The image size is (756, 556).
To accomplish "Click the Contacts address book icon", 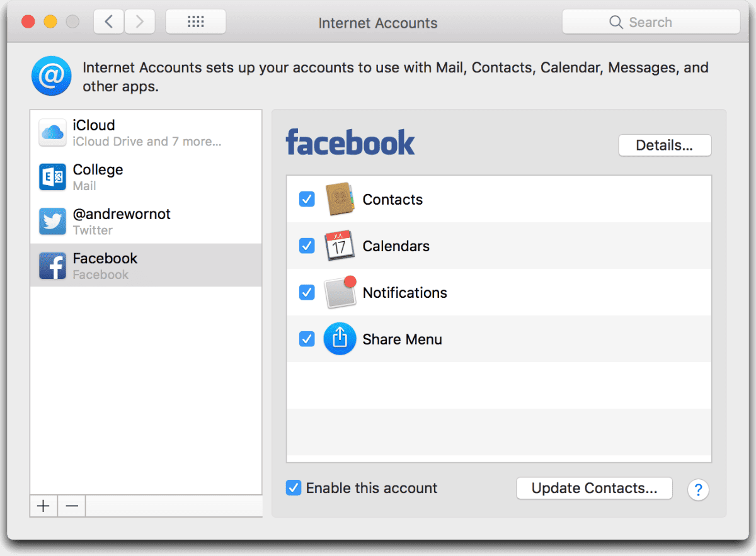I will click(340, 199).
